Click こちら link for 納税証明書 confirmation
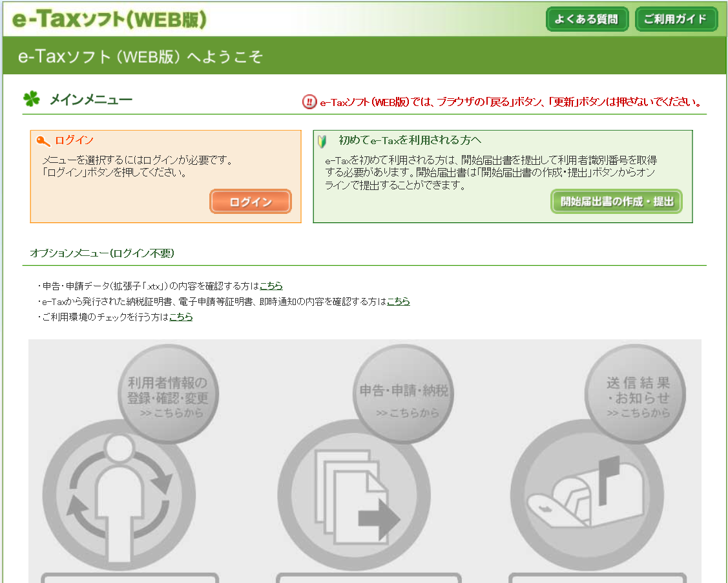This screenshot has width=728, height=583. [x=398, y=301]
